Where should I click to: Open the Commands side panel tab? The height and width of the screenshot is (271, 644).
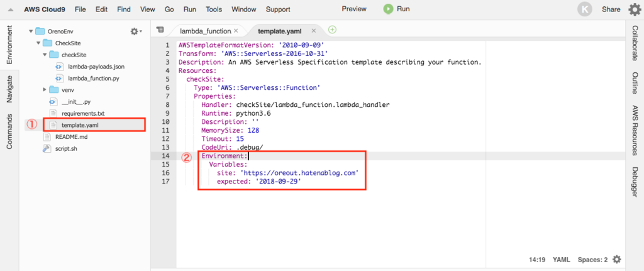[x=9, y=131]
